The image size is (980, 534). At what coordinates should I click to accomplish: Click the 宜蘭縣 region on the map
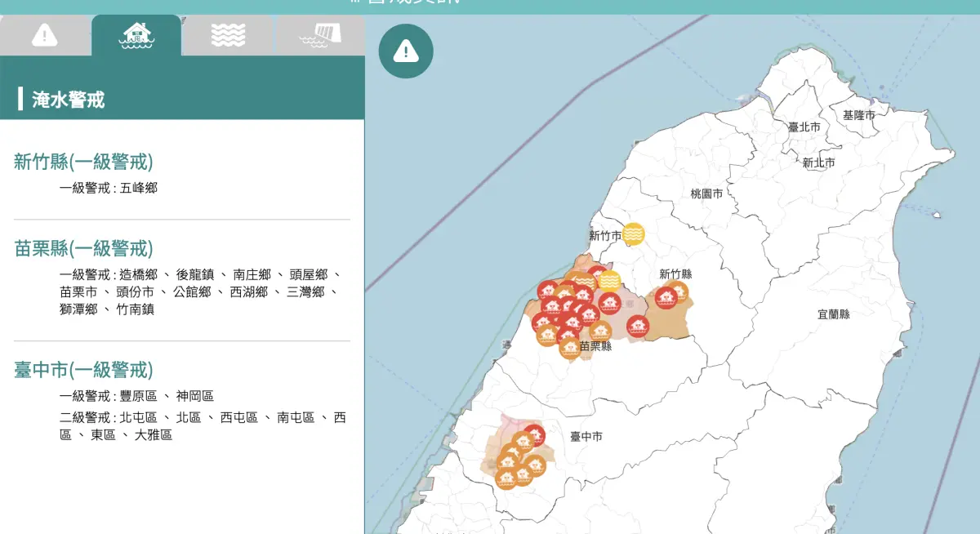[x=833, y=314]
